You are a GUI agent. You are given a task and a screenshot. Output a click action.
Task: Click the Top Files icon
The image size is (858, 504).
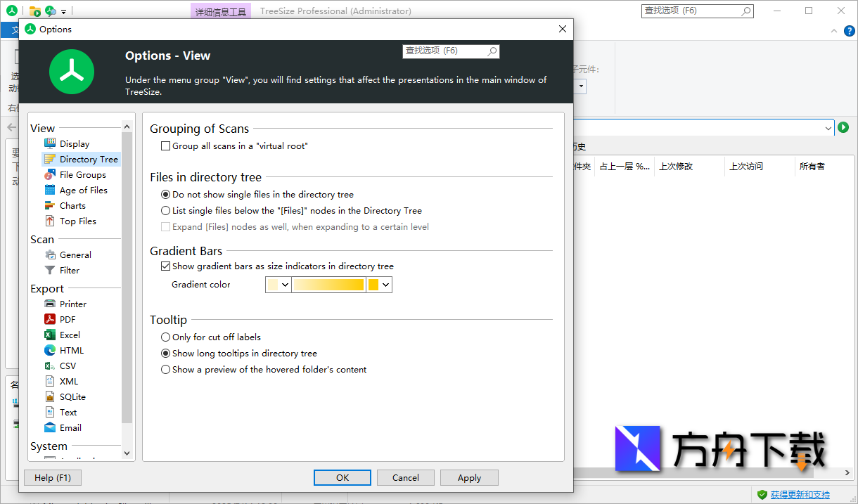point(50,221)
